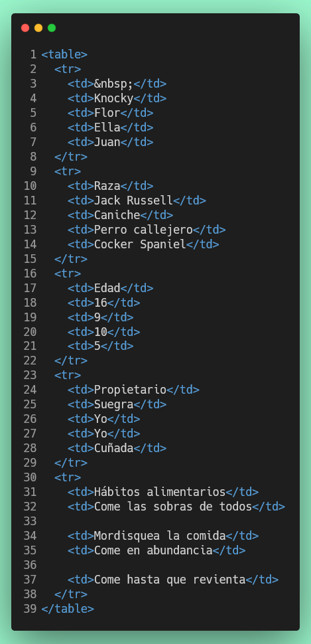Click the yellow minimize dot
Screen dimensions: 311x644
[x=38, y=28]
